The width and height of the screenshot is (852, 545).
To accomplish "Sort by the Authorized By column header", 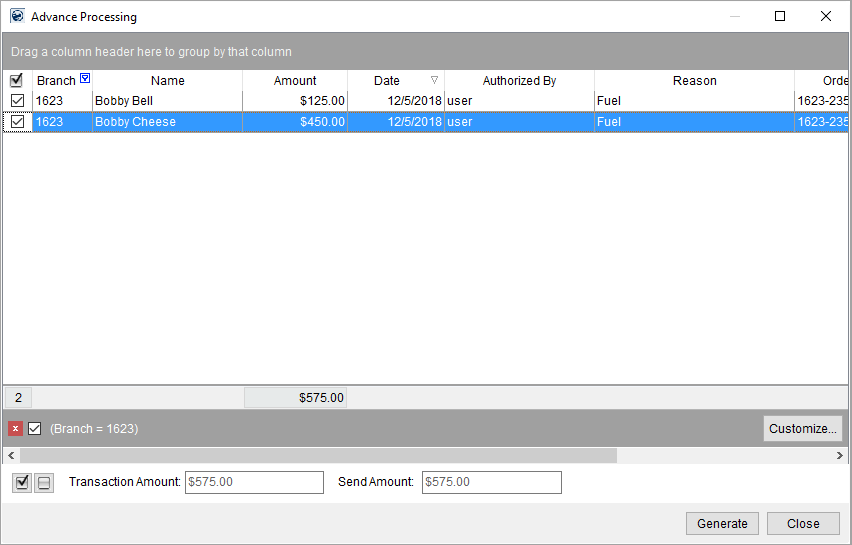I will (x=519, y=81).
